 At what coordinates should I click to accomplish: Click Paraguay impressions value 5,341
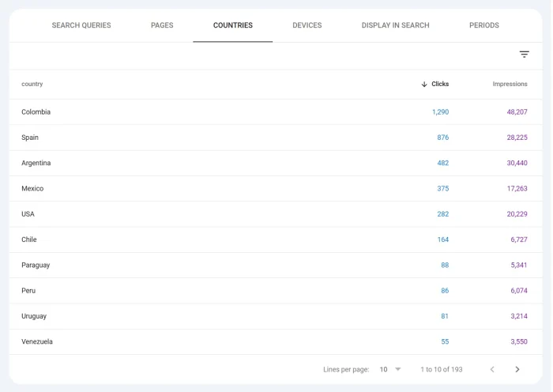tap(519, 265)
